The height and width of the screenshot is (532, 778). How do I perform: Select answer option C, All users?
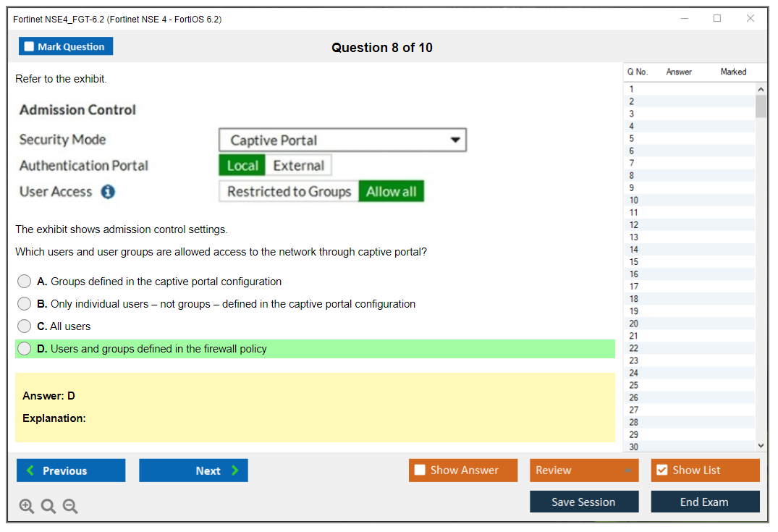pyautogui.click(x=25, y=326)
